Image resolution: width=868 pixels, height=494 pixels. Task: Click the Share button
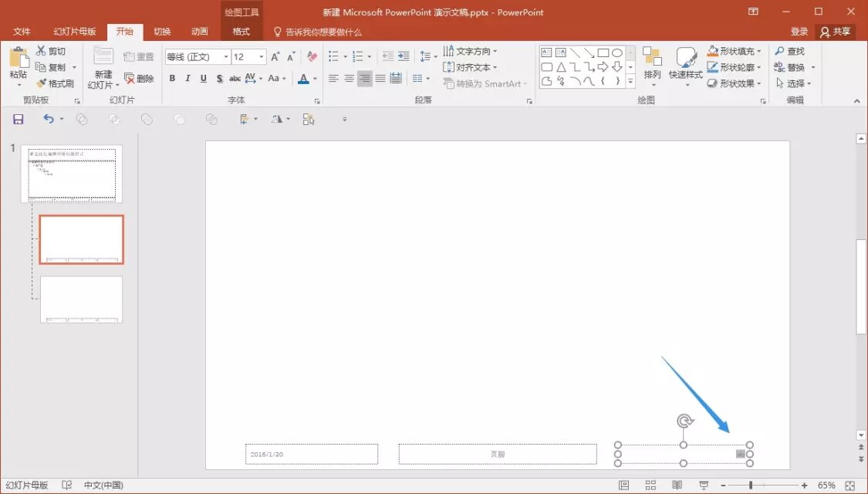[x=836, y=32]
